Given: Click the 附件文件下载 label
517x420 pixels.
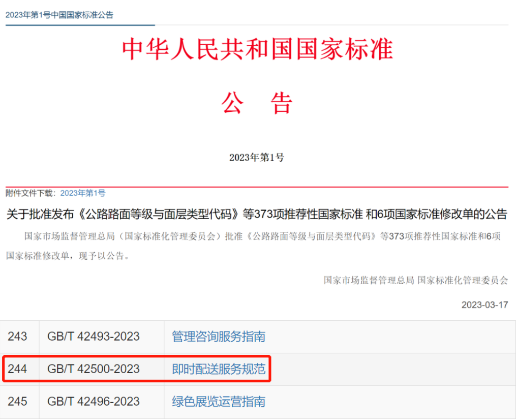Looking at the screenshot, I should tap(29, 193).
